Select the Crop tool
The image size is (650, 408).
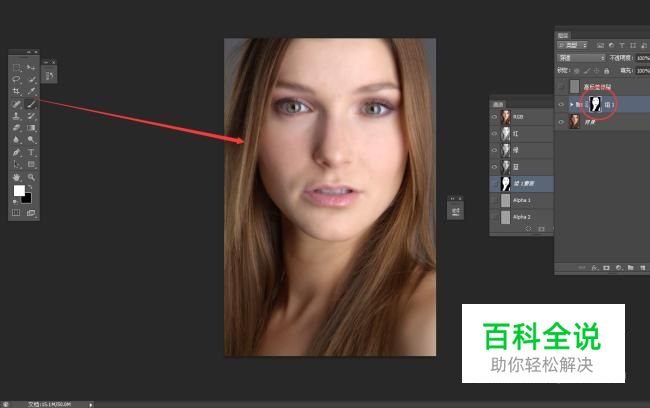coord(16,91)
